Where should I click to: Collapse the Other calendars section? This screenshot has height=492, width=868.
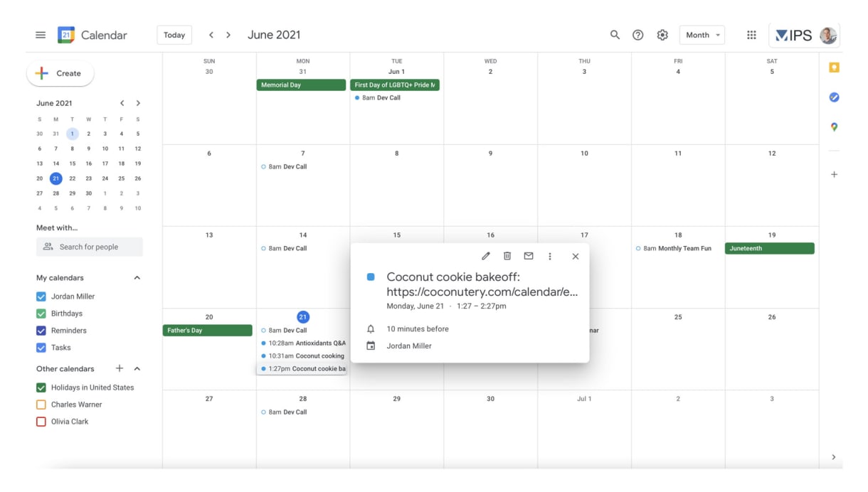[x=137, y=368]
